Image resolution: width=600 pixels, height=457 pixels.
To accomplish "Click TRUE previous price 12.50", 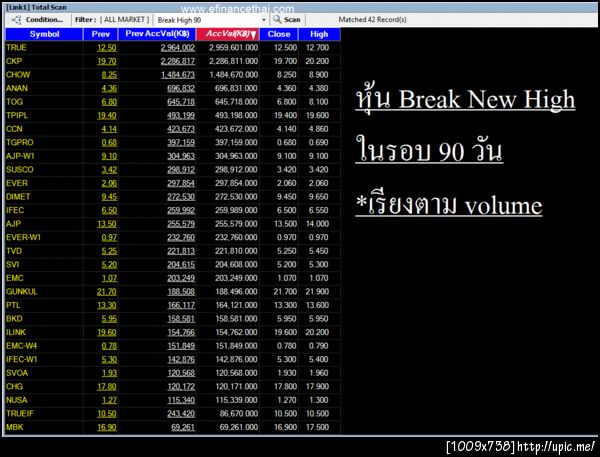I will coord(107,48).
